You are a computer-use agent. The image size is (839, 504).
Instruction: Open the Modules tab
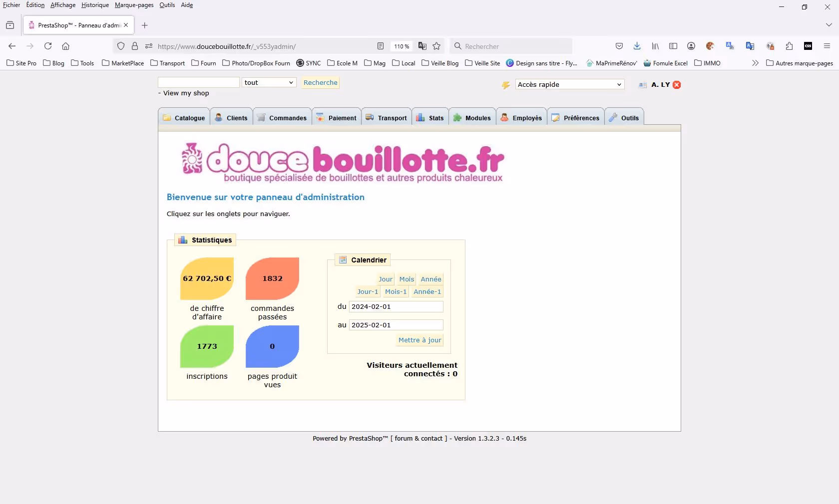click(472, 118)
